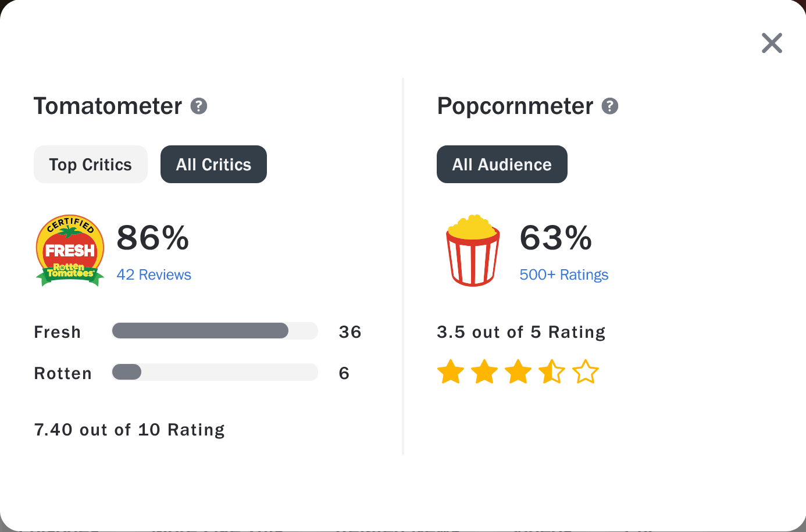This screenshot has height=532, width=806.
Task: Click the first gold star
Action: point(451,372)
